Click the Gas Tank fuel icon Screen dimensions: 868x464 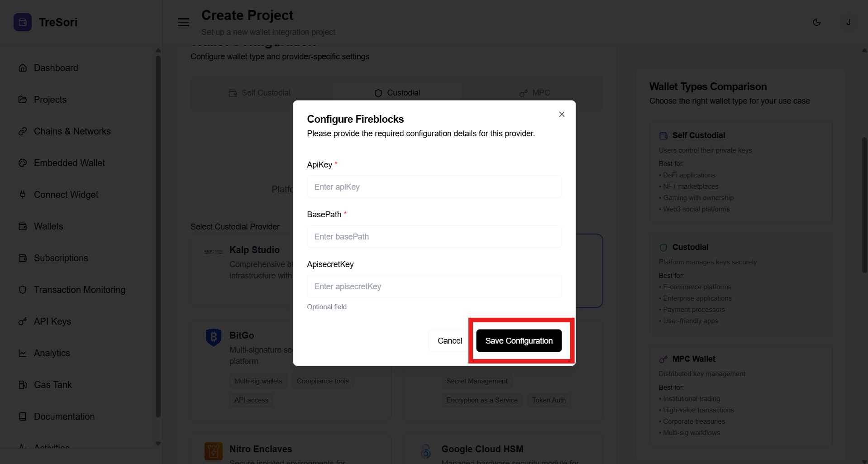(x=23, y=385)
